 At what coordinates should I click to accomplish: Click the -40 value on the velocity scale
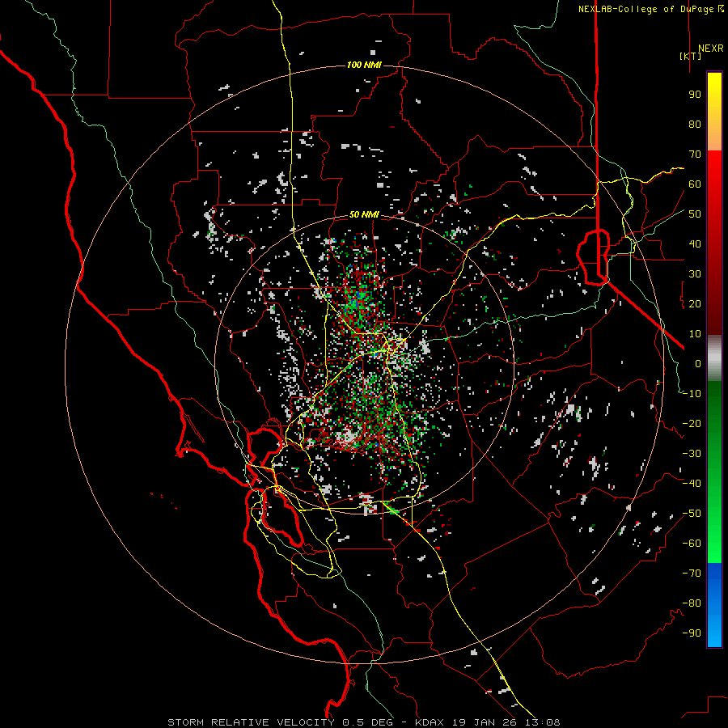(x=692, y=484)
